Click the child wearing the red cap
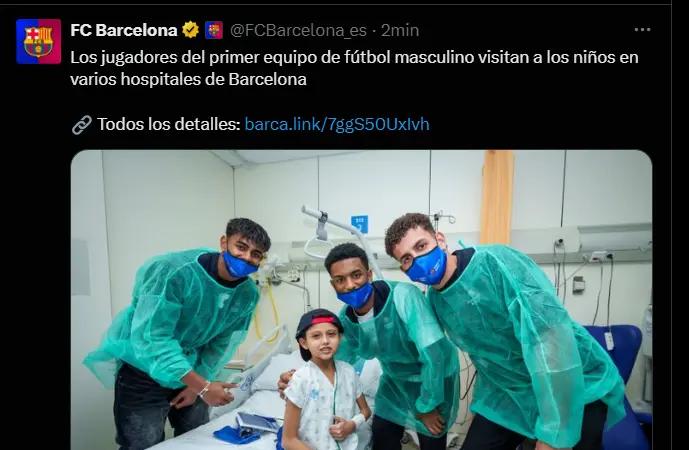Viewport: 689px width, 450px height. (324, 380)
